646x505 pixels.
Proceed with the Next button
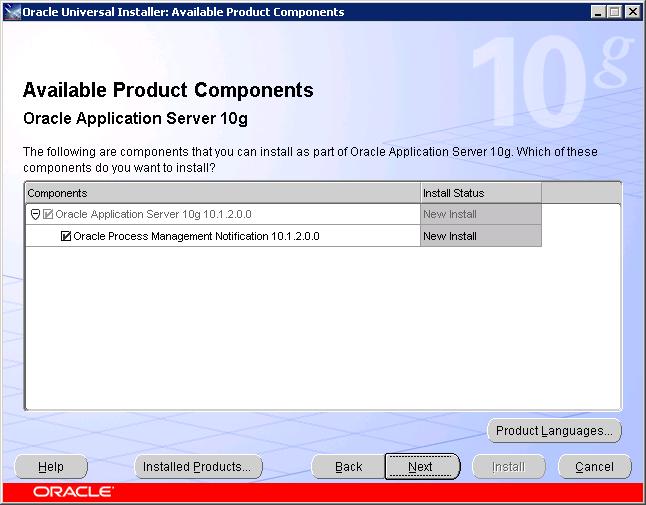pos(422,467)
